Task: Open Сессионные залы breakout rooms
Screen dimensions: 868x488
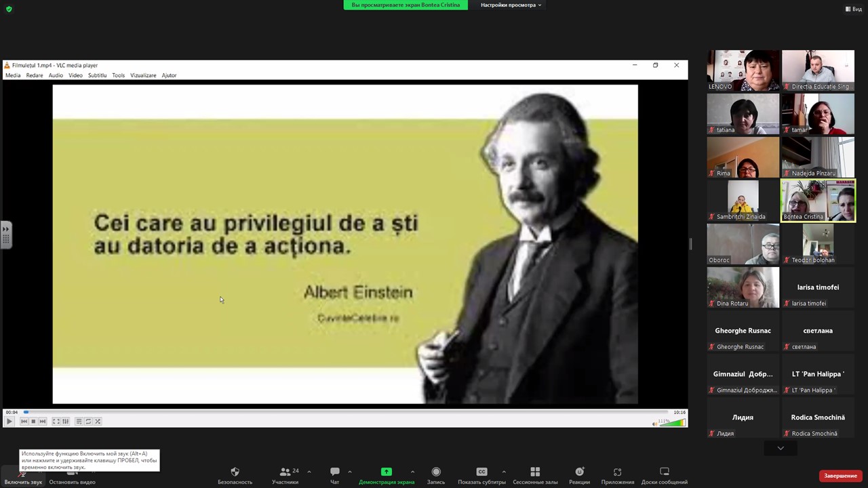Action: click(535, 472)
